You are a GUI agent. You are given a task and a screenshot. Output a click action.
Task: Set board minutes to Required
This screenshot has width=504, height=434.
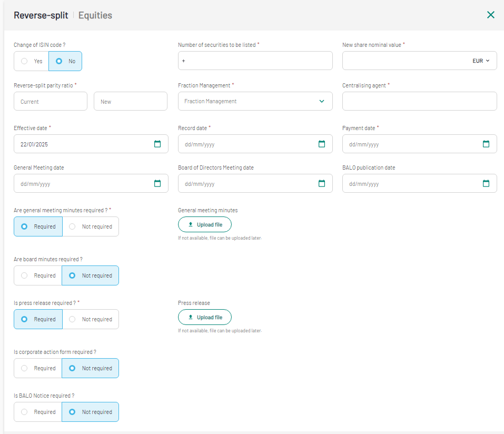(38, 275)
